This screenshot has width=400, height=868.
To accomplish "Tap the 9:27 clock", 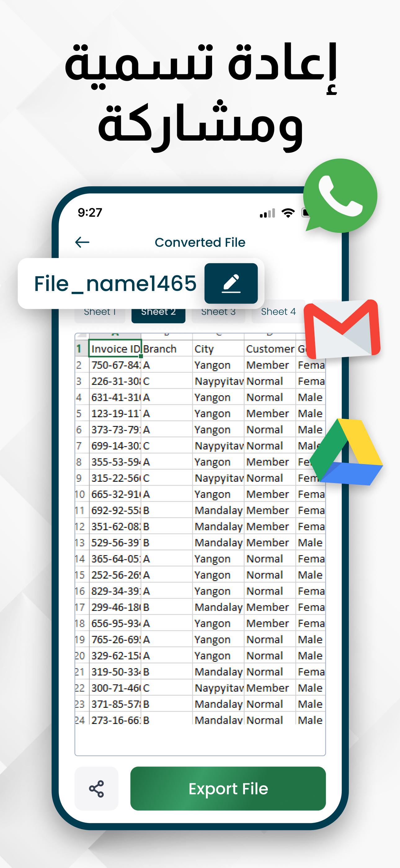I will pos(90,213).
